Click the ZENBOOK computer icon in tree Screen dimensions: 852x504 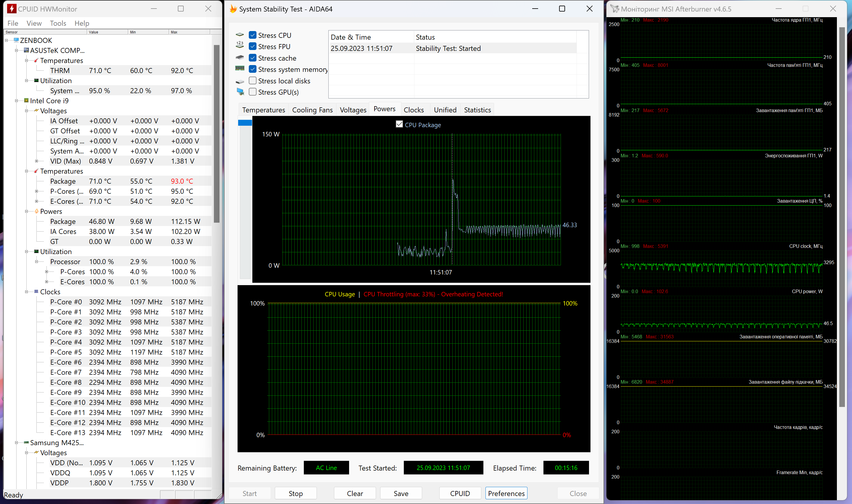click(16, 40)
